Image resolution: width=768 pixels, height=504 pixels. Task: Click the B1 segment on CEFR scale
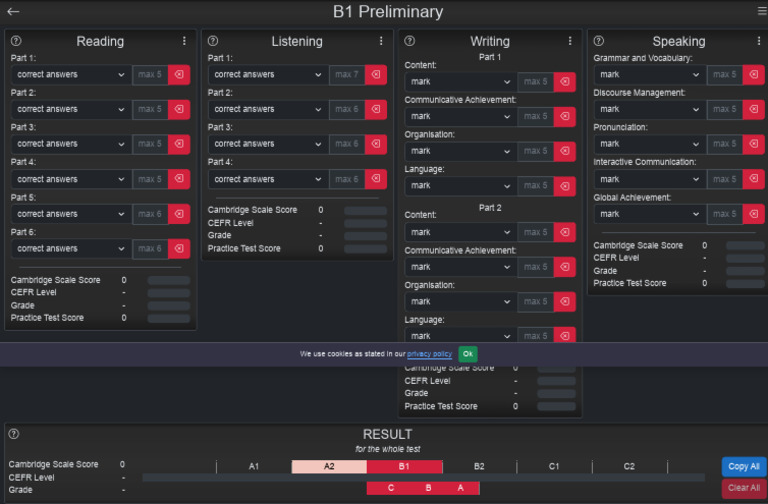coord(404,466)
